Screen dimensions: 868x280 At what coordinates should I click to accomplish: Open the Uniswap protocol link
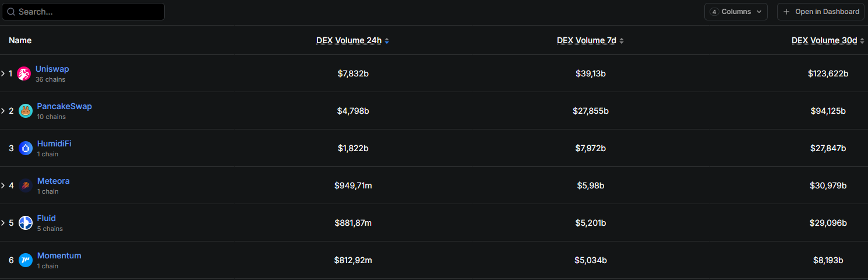52,69
